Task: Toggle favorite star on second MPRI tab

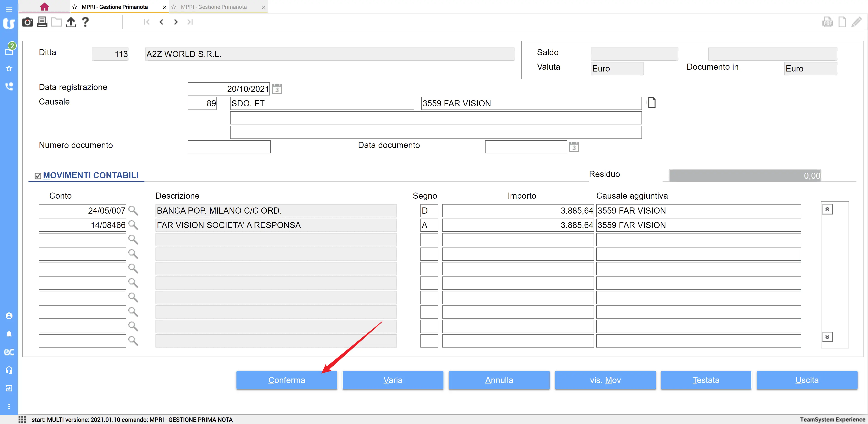Action: point(174,7)
